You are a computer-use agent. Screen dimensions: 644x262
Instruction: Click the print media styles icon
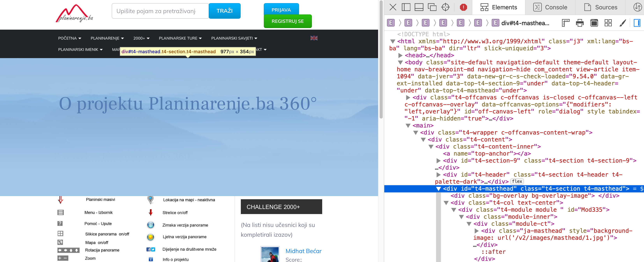tap(580, 23)
